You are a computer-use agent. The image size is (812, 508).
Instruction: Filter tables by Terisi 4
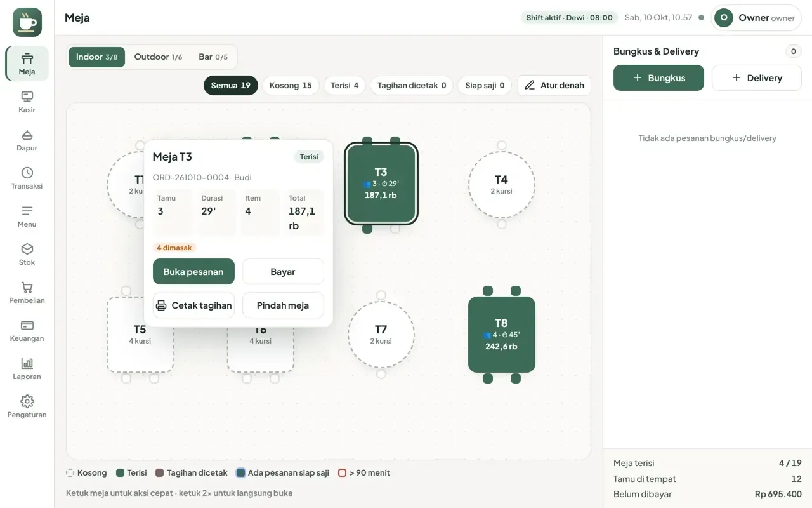click(344, 85)
